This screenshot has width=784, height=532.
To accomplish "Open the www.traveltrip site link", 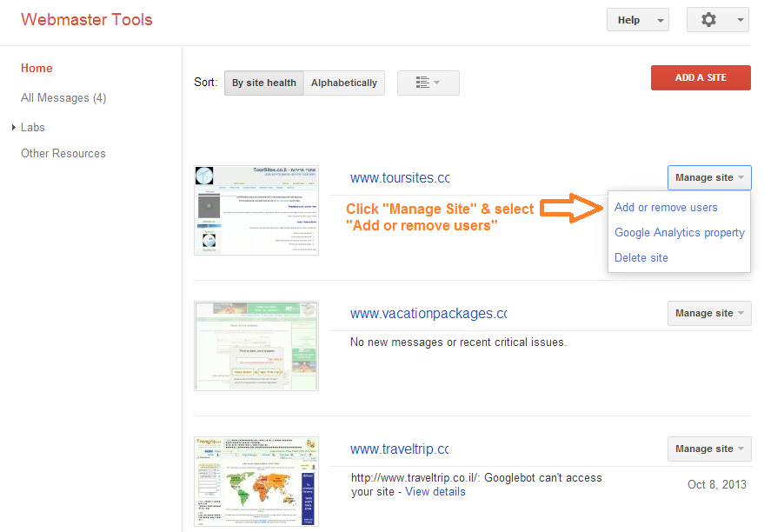I will coord(399,449).
